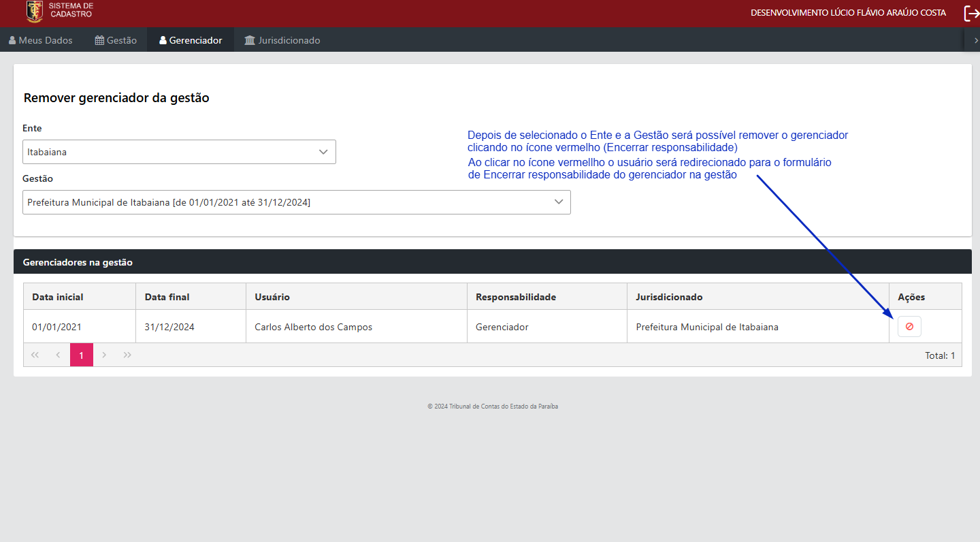Click the Total: 1 count text
This screenshot has height=542, width=980.
940,355
